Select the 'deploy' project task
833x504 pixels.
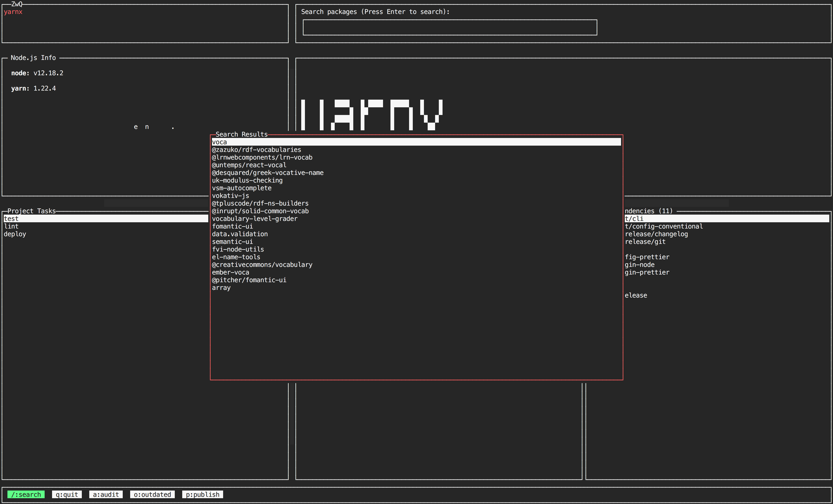[15, 234]
